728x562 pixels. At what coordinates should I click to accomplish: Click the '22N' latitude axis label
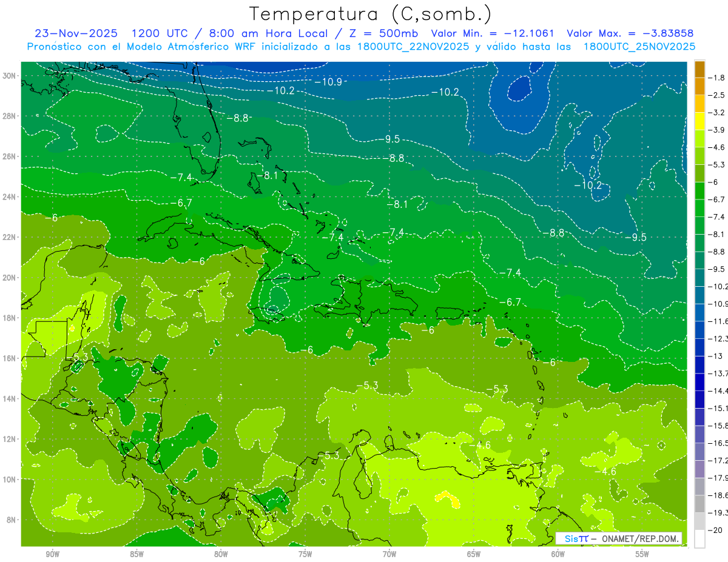pyautogui.click(x=9, y=237)
